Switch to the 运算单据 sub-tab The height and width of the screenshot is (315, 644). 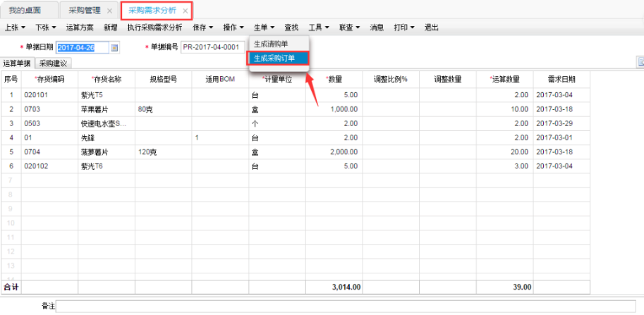[17, 63]
